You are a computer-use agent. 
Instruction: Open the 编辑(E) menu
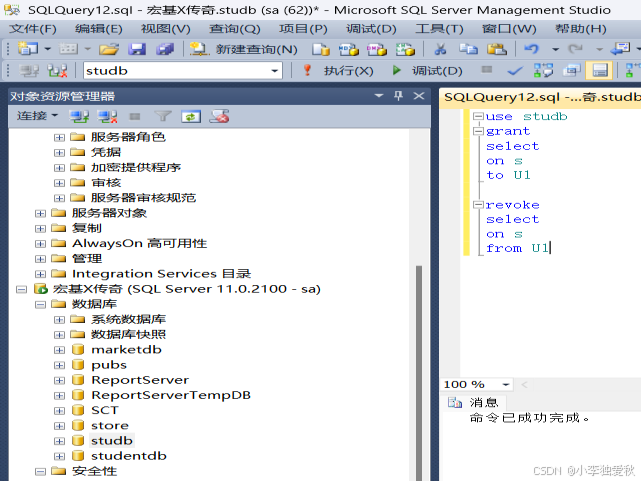pyautogui.click(x=99, y=29)
